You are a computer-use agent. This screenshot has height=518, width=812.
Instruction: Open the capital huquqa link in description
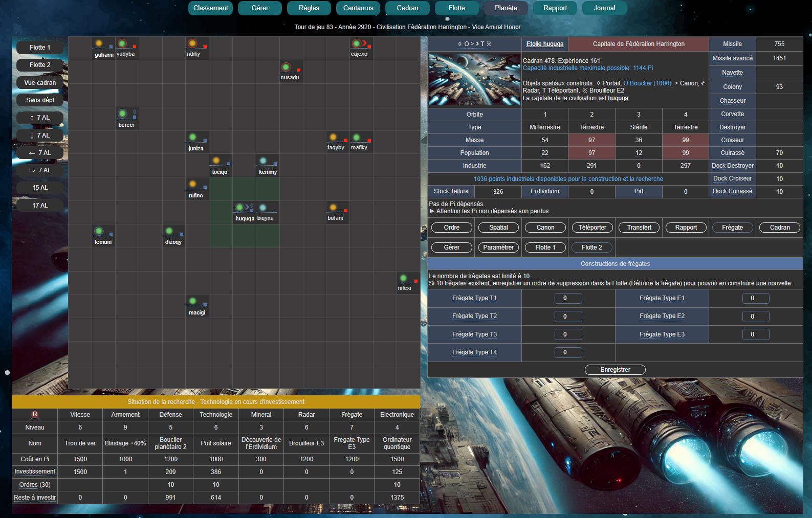[x=618, y=98]
